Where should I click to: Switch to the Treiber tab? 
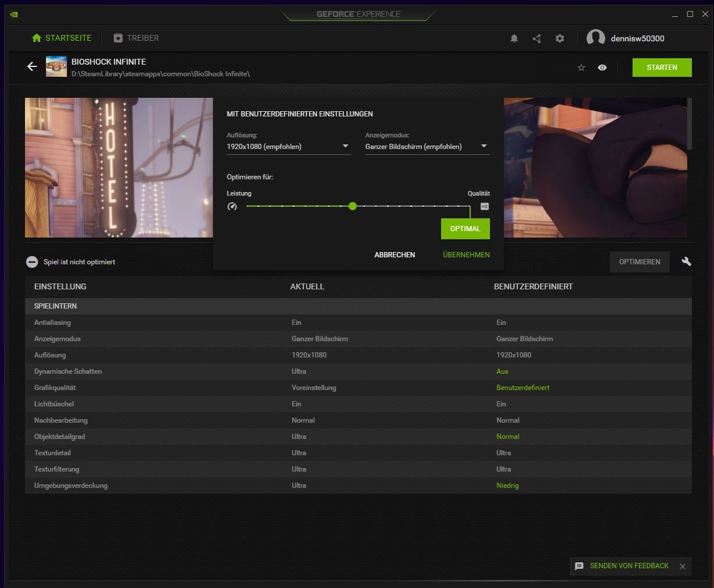coord(136,38)
